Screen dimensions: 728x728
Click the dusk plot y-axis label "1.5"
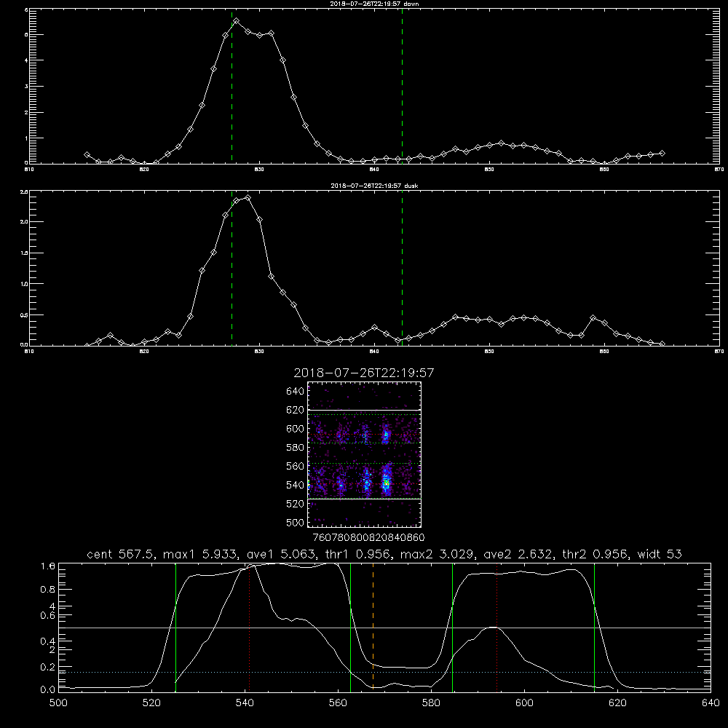coord(24,253)
